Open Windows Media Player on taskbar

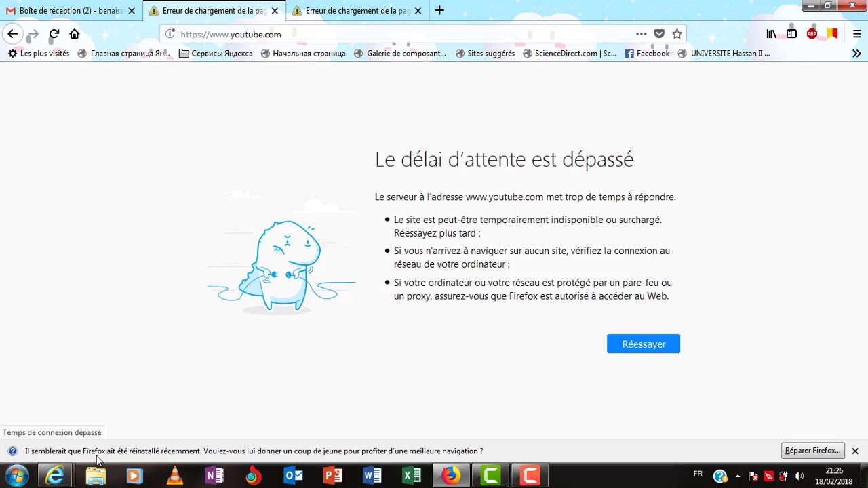tap(134, 476)
